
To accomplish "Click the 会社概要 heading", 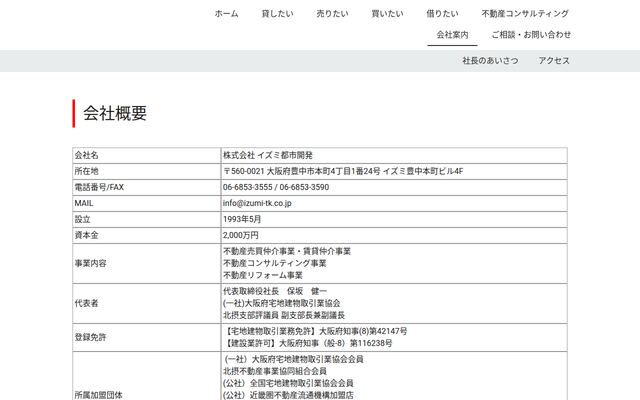I will [x=115, y=113].
